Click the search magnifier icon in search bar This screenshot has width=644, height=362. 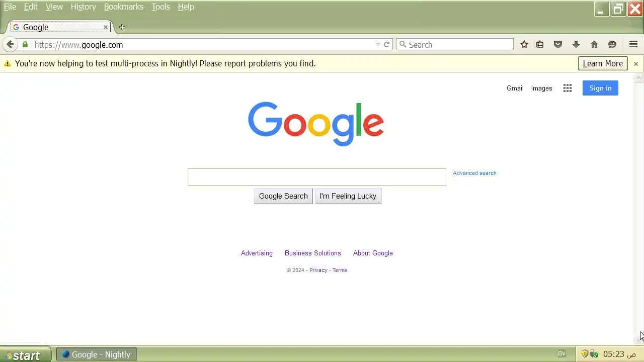point(403,45)
